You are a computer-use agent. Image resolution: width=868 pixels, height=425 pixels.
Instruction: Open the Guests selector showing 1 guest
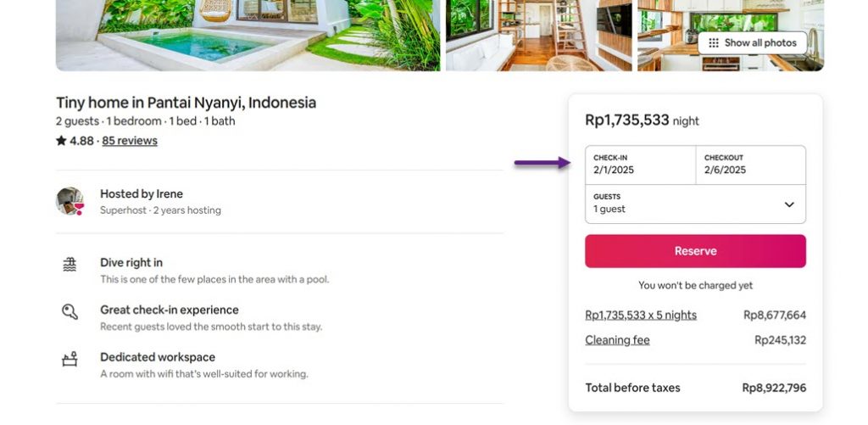pos(678,204)
